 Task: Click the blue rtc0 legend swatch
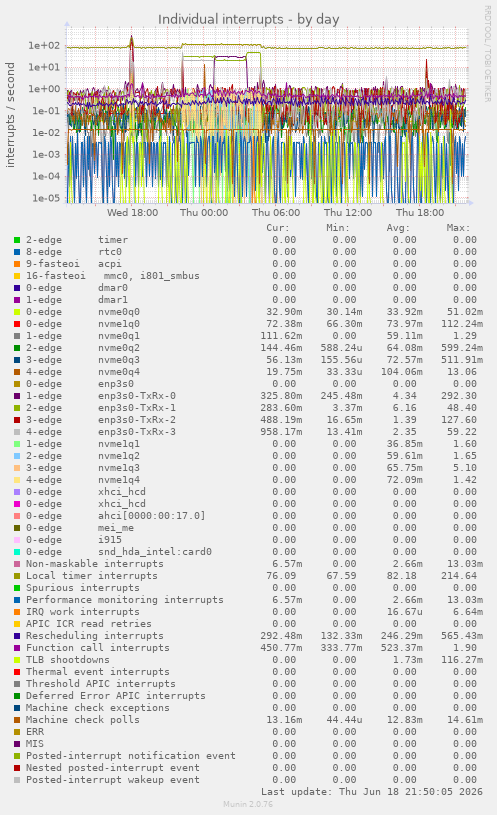[17, 252]
